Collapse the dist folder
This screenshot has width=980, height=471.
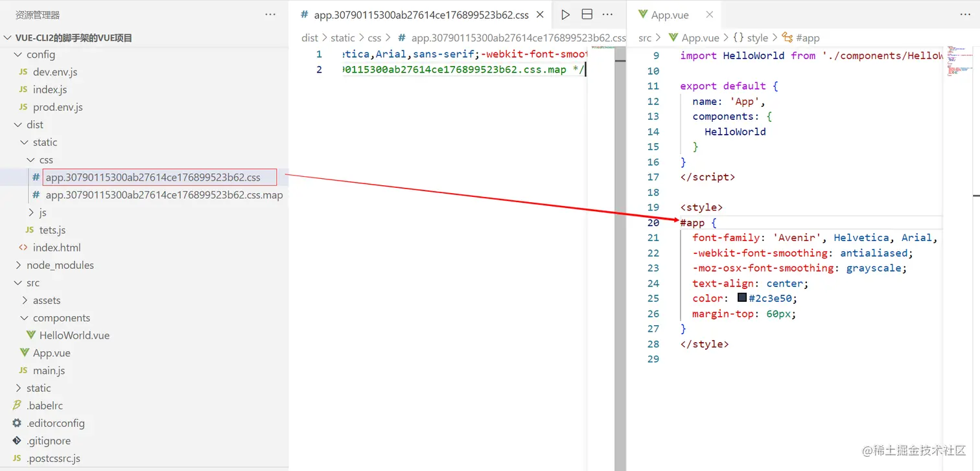(x=18, y=124)
